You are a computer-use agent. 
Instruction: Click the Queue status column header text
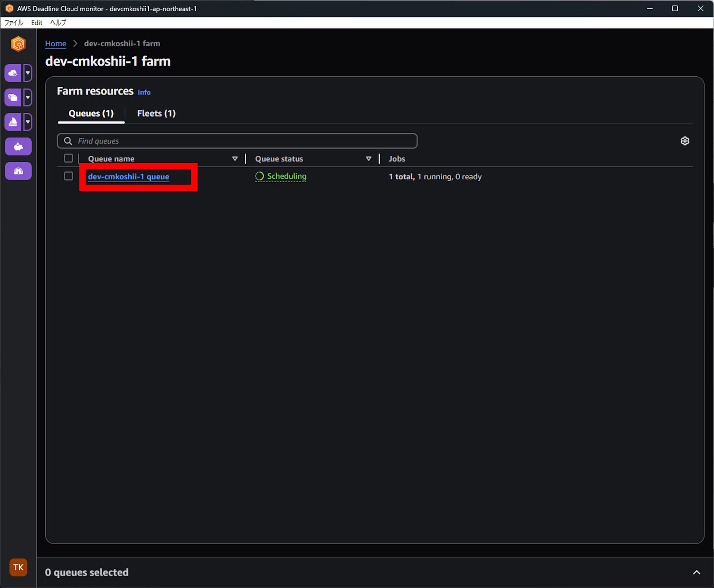279,159
